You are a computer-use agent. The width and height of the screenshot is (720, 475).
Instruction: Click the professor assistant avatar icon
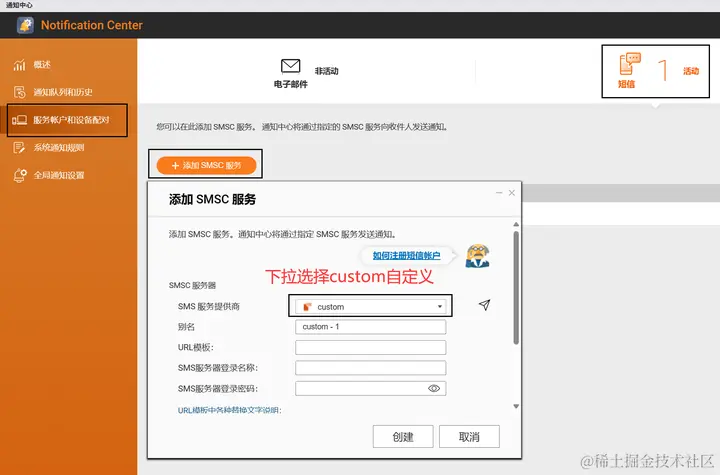pyautogui.click(x=478, y=256)
